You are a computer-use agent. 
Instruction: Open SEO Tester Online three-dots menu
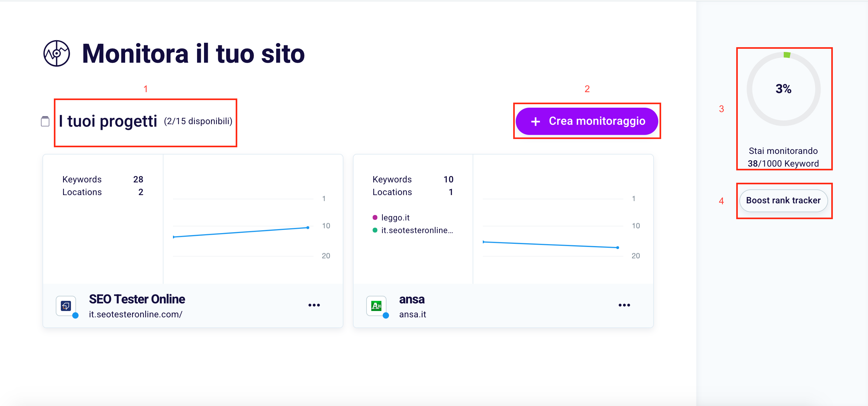pyautogui.click(x=314, y=305)
